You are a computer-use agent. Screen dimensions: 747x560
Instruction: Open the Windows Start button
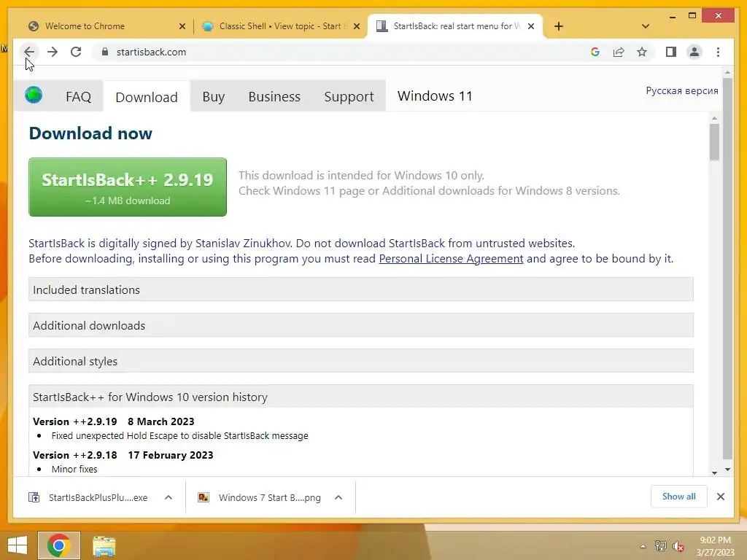pos(18,545)
